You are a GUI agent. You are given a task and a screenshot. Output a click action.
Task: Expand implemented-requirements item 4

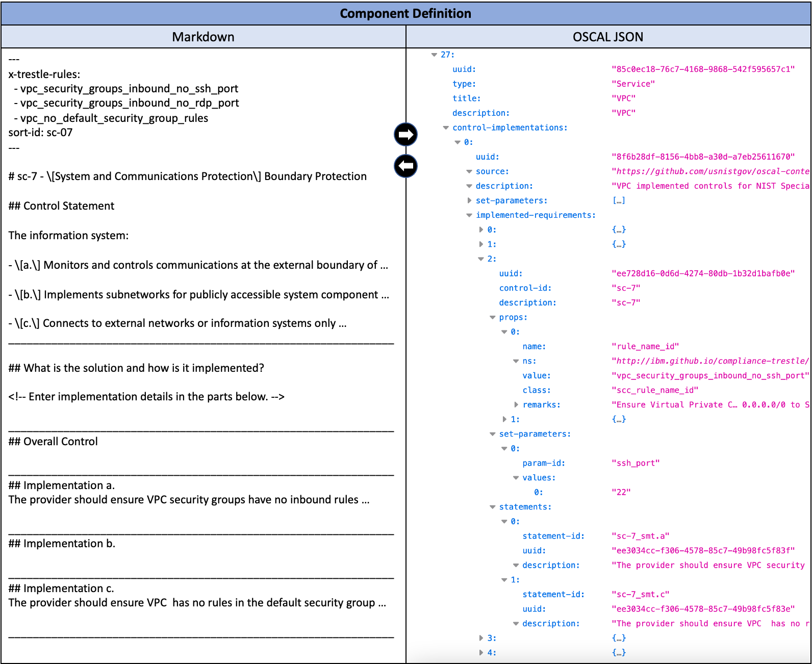point(481,652)
